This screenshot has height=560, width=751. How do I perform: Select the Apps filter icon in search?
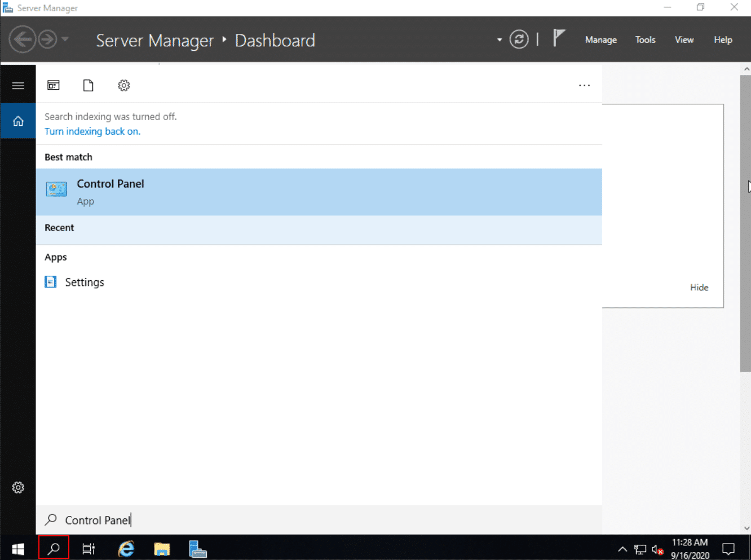point(54,86)
